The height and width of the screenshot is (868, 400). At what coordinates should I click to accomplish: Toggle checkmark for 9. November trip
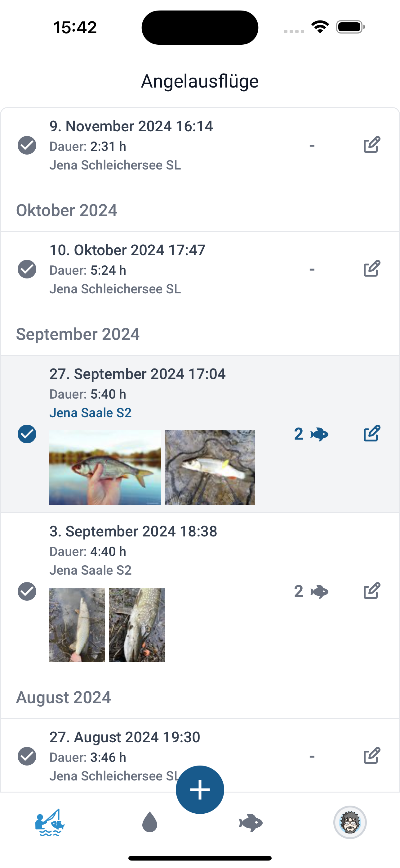(x=27, y=145)
